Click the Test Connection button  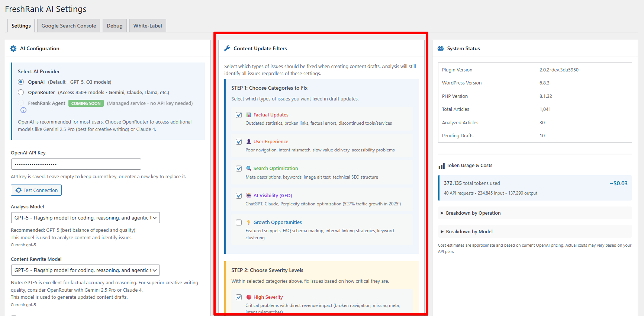(36, 190)
